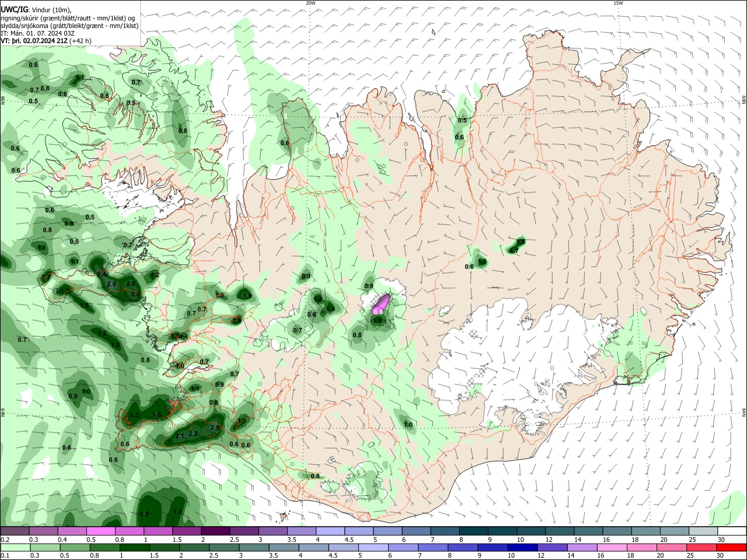
Task: Click the 'Vindur (10m)' heading text
Action: [x=51, y=10]
